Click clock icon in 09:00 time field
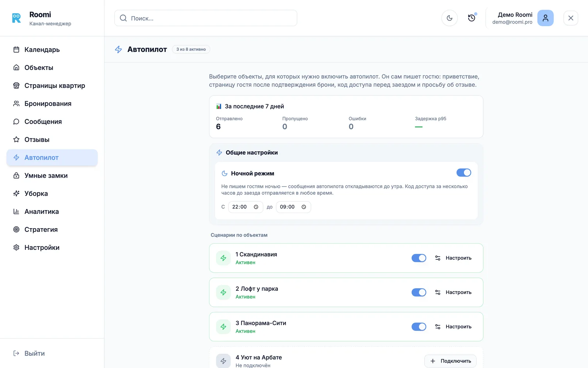This screenshot has width=588, height=368. [x=304, y=207]
